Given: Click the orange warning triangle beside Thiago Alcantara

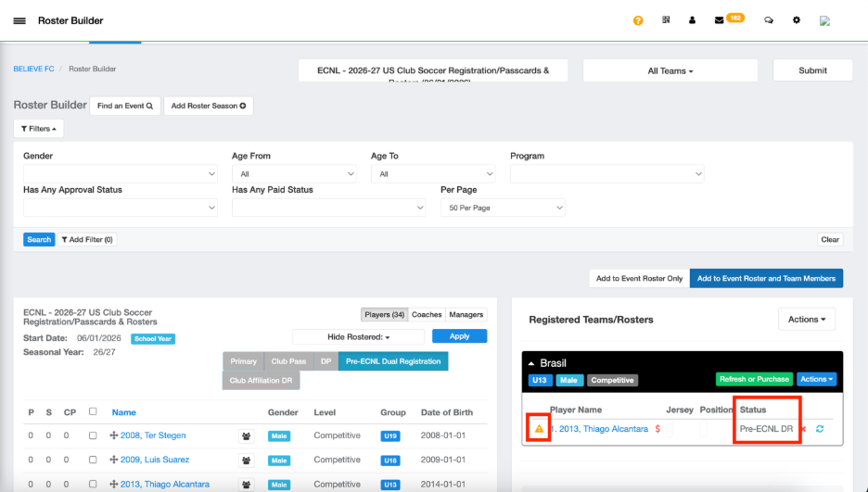Looking at the screenshot, I should coord(539,429).
